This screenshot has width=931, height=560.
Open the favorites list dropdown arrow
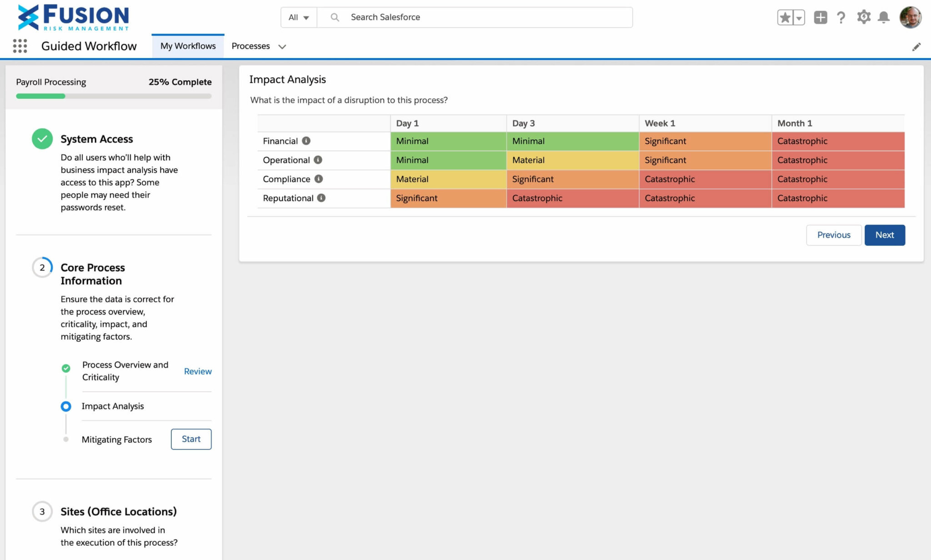point(798,17)
